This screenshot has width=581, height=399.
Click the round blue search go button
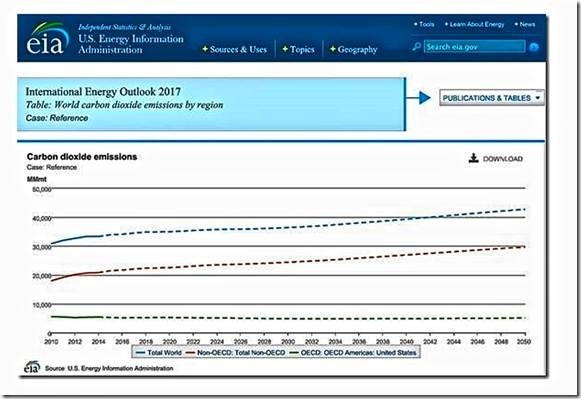click(x=534, y=47)
